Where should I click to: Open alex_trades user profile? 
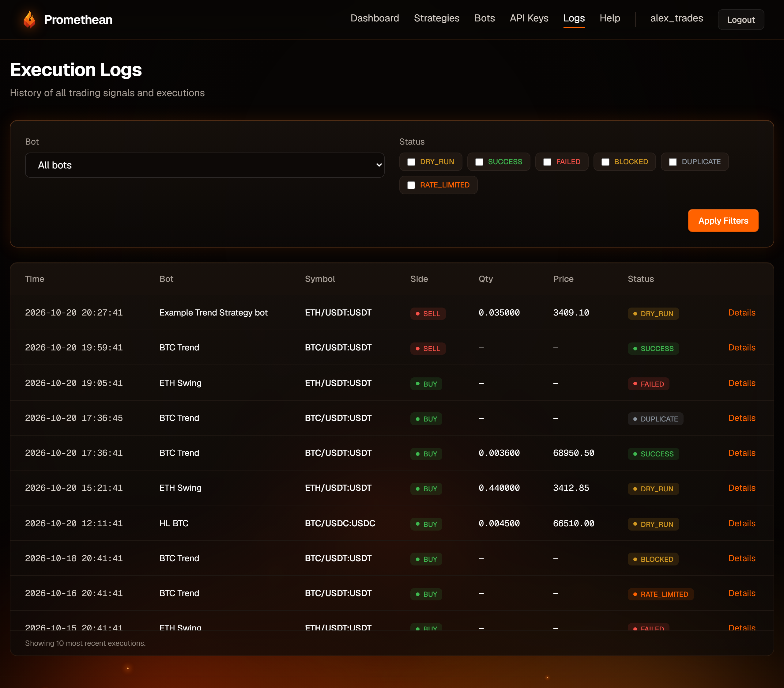point(677,18)
